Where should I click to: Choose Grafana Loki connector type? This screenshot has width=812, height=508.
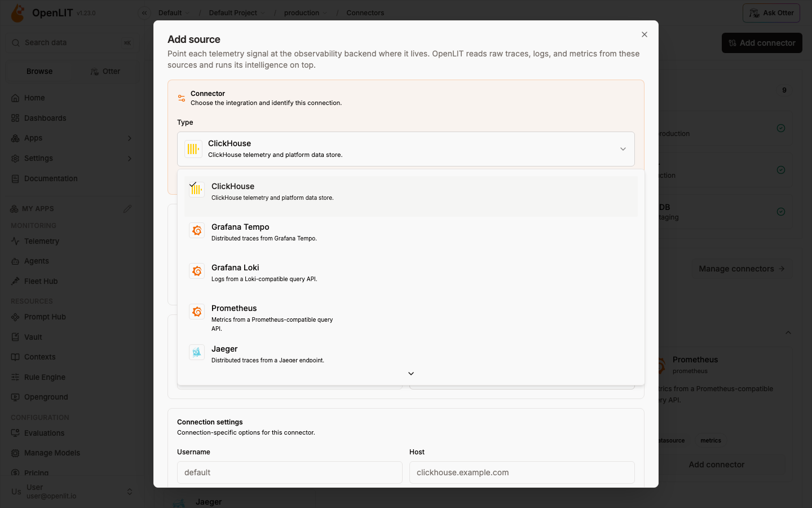point(411,278)
